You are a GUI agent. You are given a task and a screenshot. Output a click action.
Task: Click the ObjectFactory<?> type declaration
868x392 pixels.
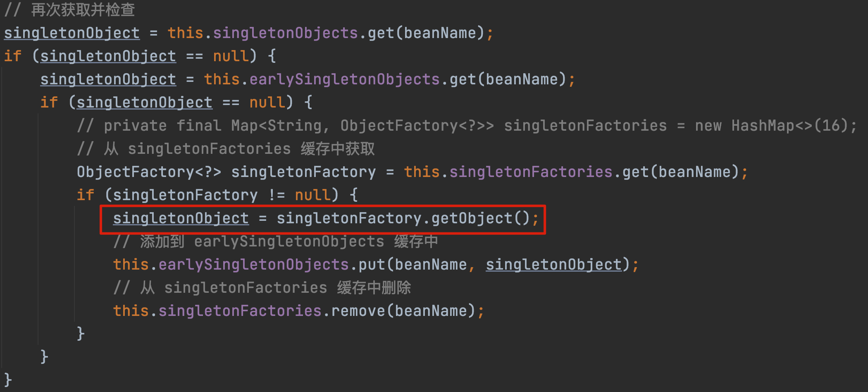point(149,172)
